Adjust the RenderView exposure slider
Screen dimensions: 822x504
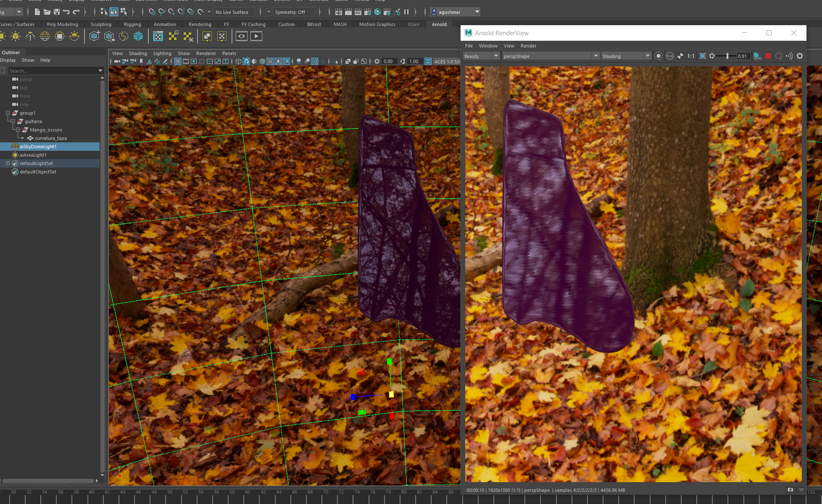point(727,56)
